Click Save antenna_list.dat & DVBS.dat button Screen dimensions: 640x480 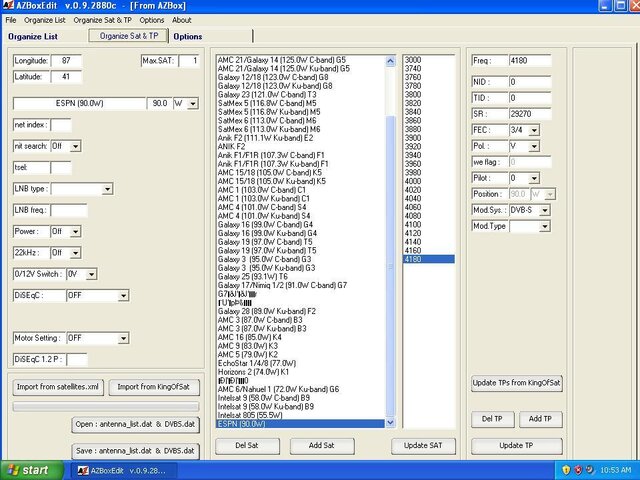point(135,451)
